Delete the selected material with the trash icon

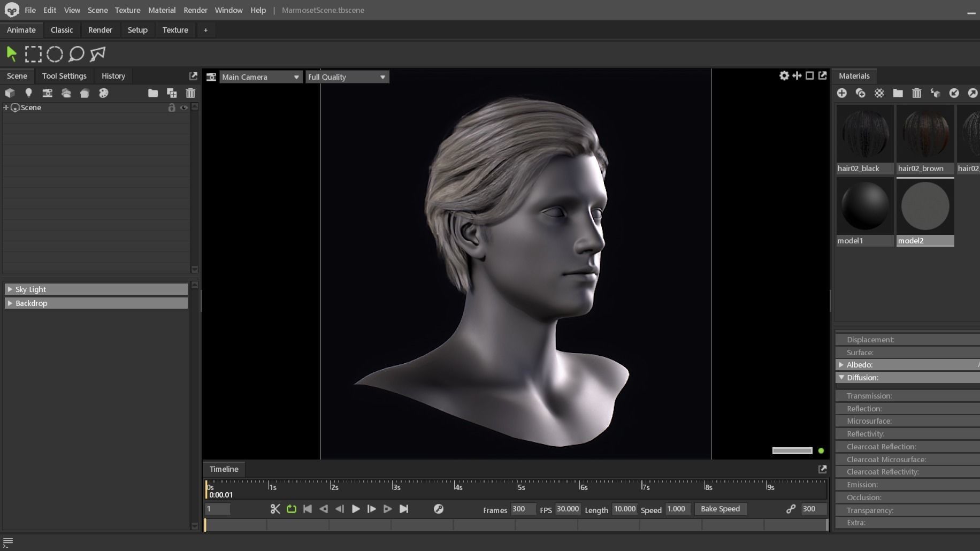coord(916,93)
